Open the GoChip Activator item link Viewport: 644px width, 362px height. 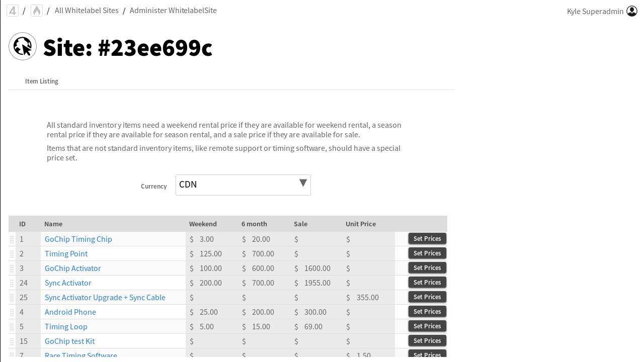pos(73,268)
